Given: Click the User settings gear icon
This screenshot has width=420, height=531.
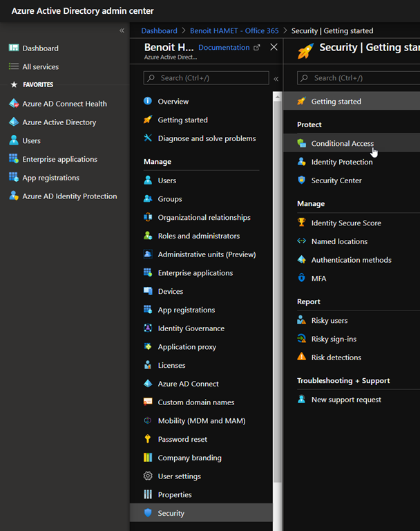Looking at the screenshot, I should coord(148,476).
